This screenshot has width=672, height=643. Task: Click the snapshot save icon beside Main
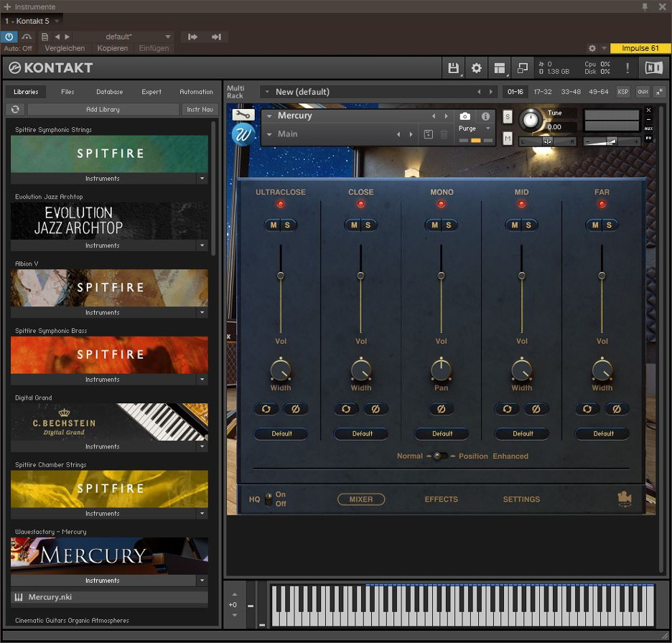[428, 134]
